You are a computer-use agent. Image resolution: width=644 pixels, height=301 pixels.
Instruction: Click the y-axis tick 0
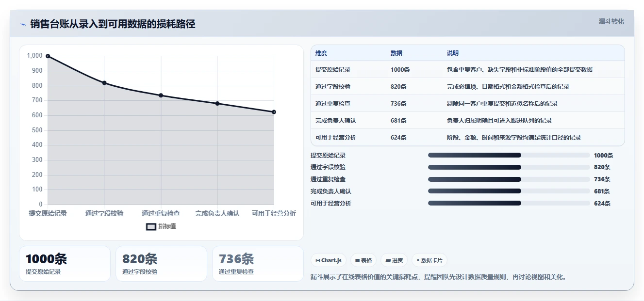tap(41, 205)
